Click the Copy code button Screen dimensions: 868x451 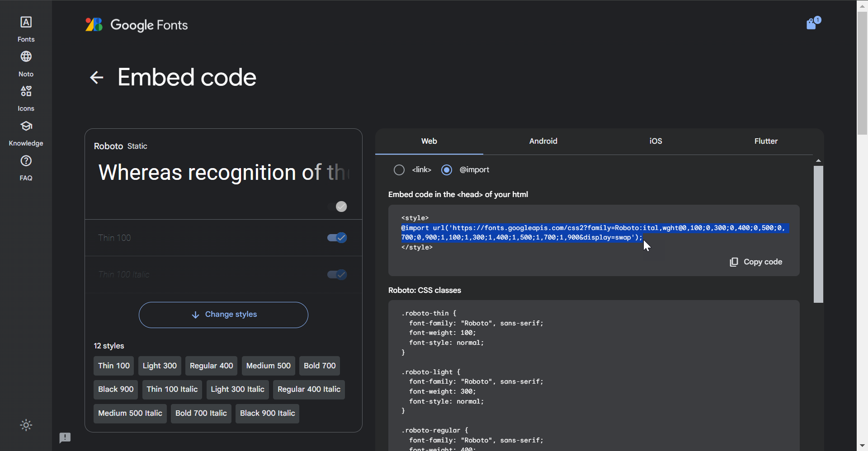tap(756, 262)
